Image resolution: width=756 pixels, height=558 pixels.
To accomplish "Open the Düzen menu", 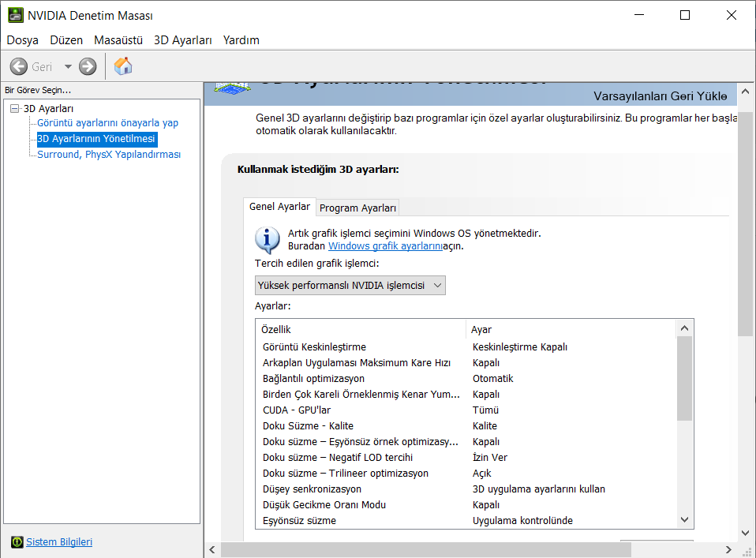I will point(66,40).
